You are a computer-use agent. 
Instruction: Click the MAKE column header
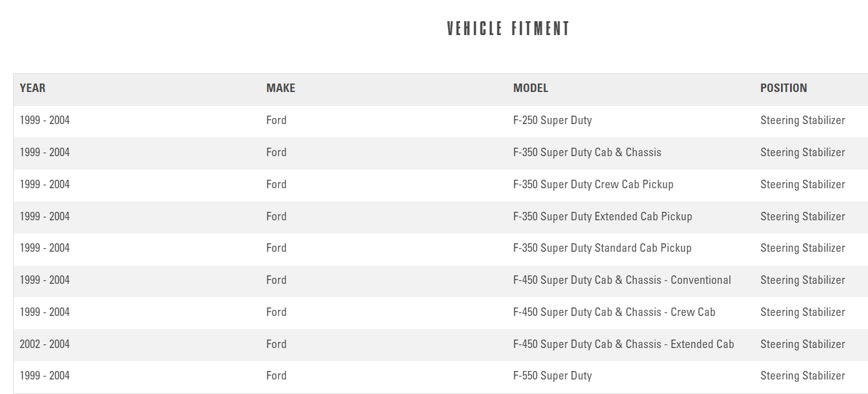(280, 88)
